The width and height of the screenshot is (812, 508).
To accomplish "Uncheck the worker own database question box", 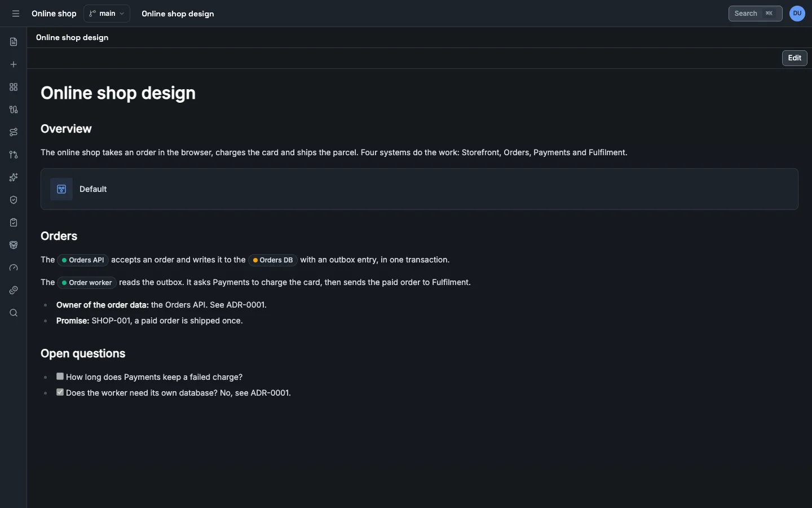I will click(60, 392).
